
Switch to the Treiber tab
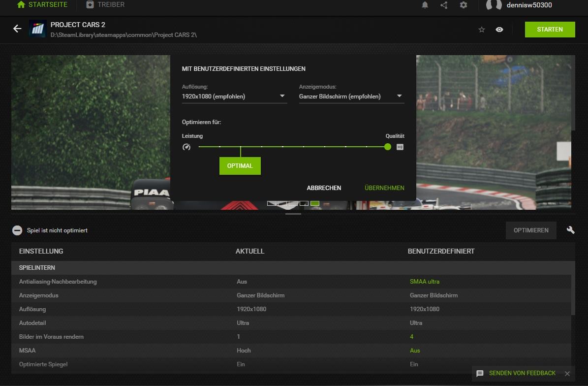(x=105, y=5)
